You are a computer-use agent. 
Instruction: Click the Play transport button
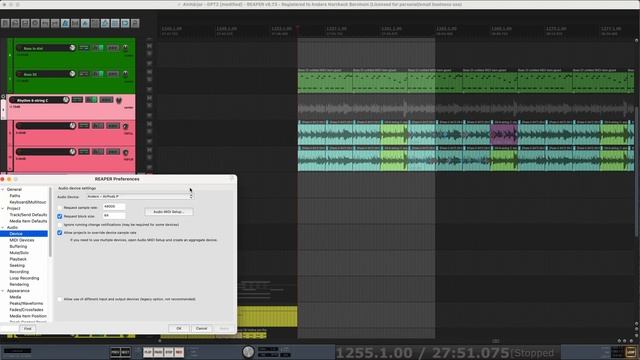[148, 352]
